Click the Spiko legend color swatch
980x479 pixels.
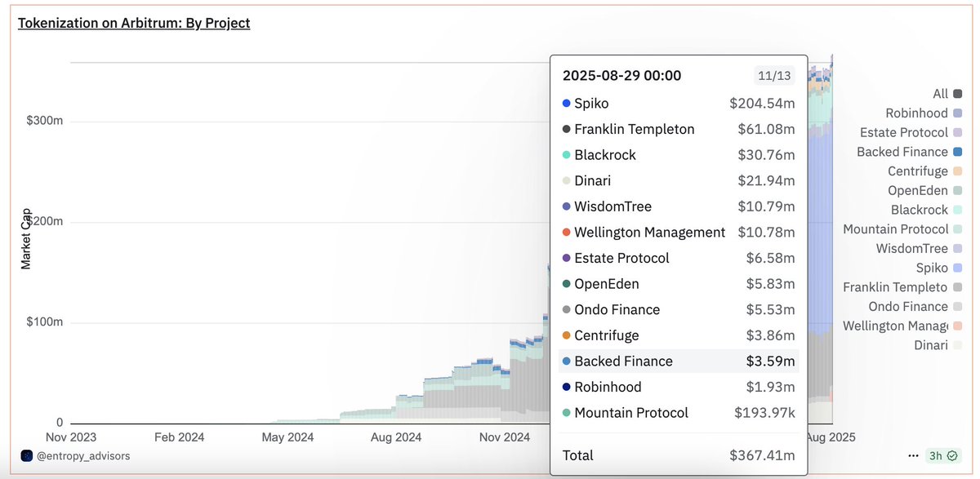click(x=957, y=268)
